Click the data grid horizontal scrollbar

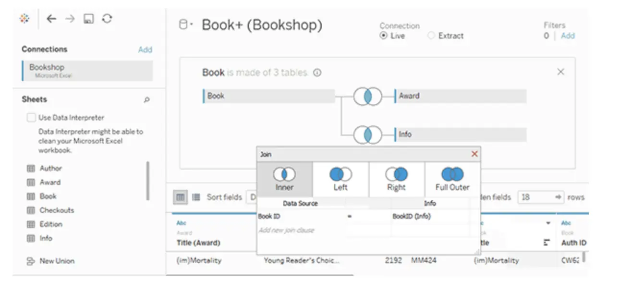click(259, 276)
